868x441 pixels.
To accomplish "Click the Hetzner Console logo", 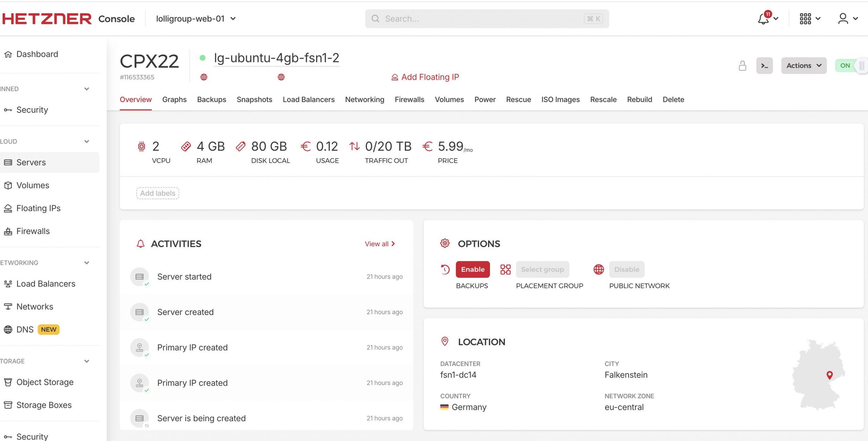I will [68, 19].
